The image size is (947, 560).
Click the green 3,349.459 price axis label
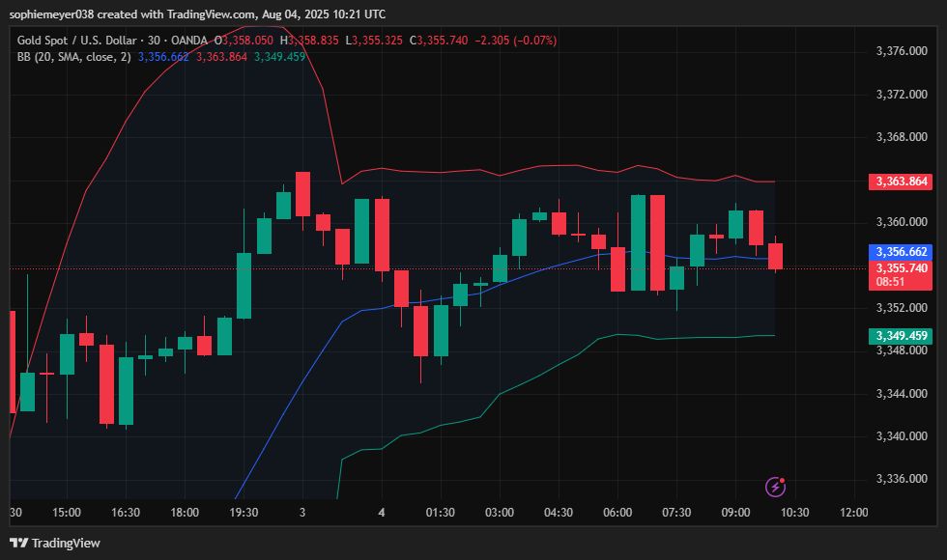pos(901,336)
